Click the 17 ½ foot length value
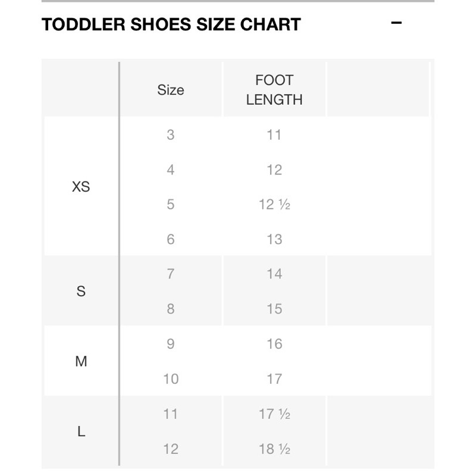The width and height of the screenshot is (476, 476). point(274,414)
